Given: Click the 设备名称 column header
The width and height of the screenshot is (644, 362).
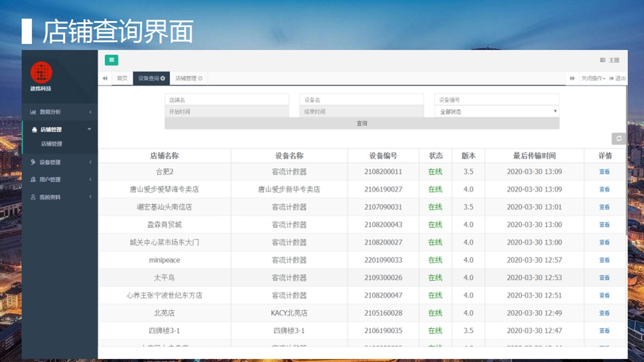Looking at the screenshot, I should 289,156.
